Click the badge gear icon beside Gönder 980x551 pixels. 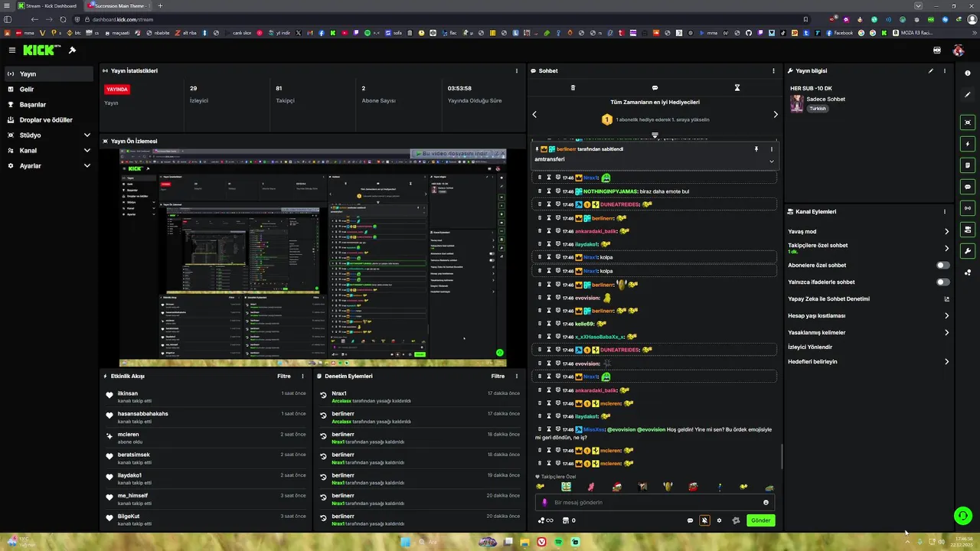pyautogui.click(x=736, y=520)
